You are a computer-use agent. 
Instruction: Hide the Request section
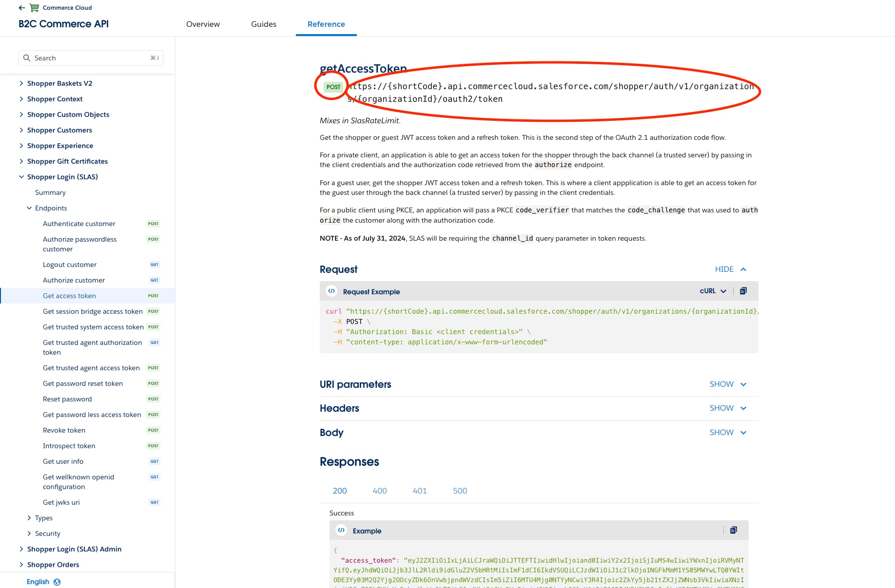pyautogui.click(x=731, y=269)
